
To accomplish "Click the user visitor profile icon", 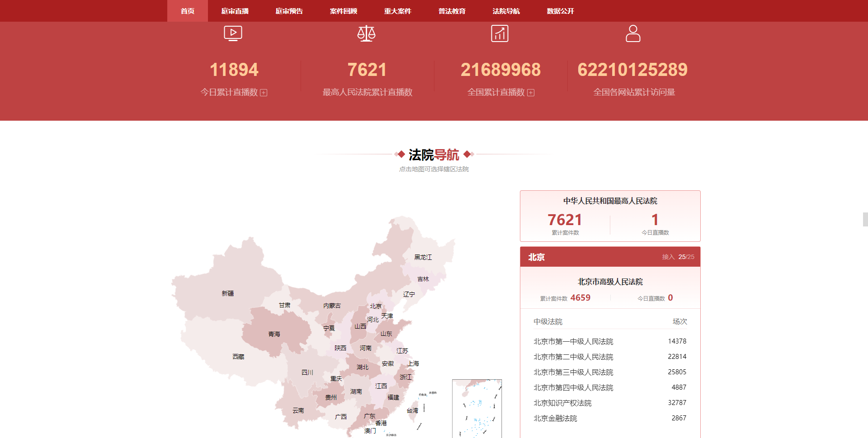I will click(x=633, y=33).
